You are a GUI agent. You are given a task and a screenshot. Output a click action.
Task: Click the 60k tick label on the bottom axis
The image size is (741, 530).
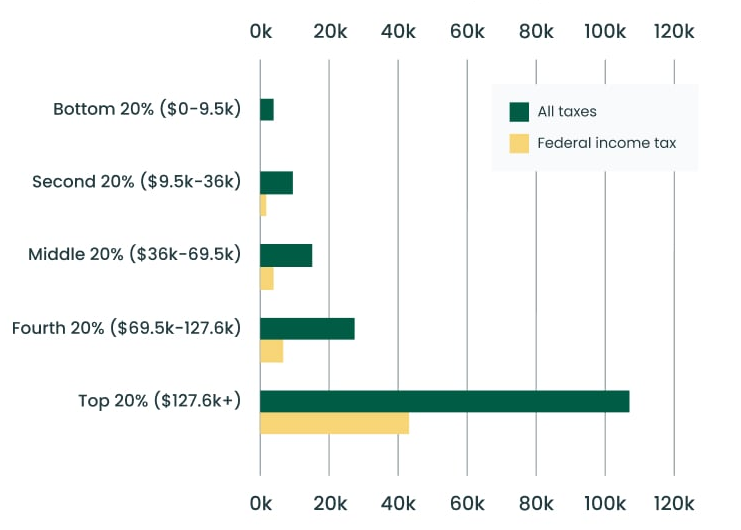coord(467,502)
